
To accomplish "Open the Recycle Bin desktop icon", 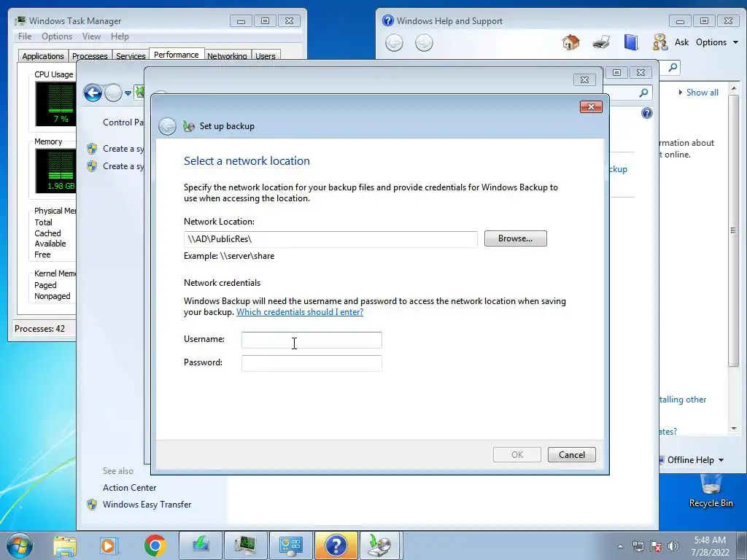I will tap(711, 491).
